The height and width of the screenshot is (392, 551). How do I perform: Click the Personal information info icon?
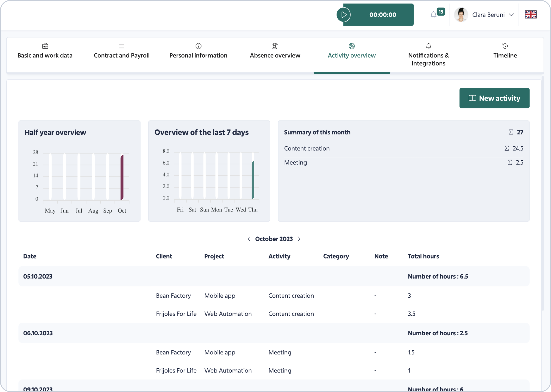click(198, 46)
